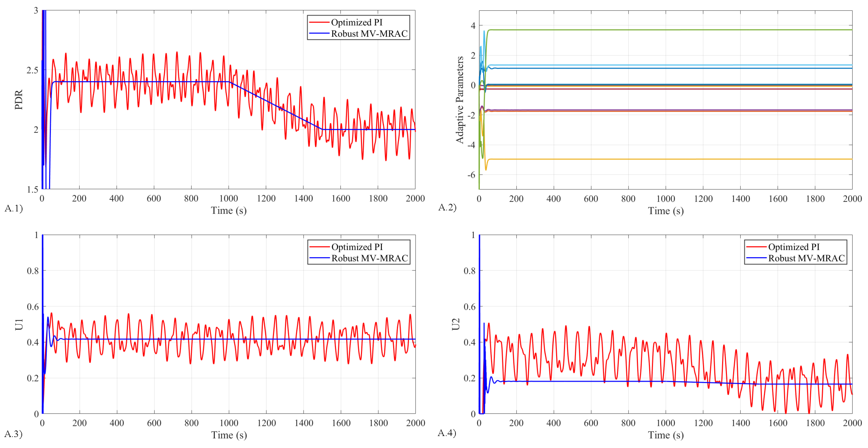Click the 0.8 tick label on U1 y-axis
The height and width of the screenshot is (448, 868).
point(32,271)
